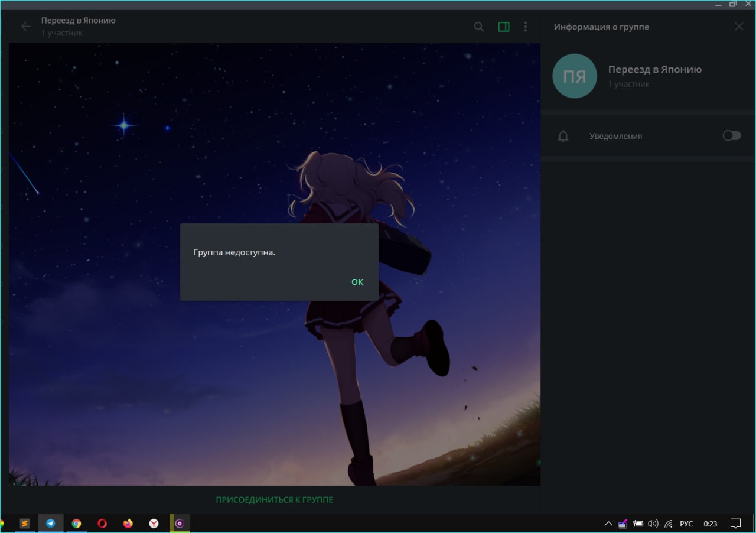Click the purple circle app taskbar icon
The width and height of the screenshot is (756, 533).
pyautogui.click(x=180, y=524)
